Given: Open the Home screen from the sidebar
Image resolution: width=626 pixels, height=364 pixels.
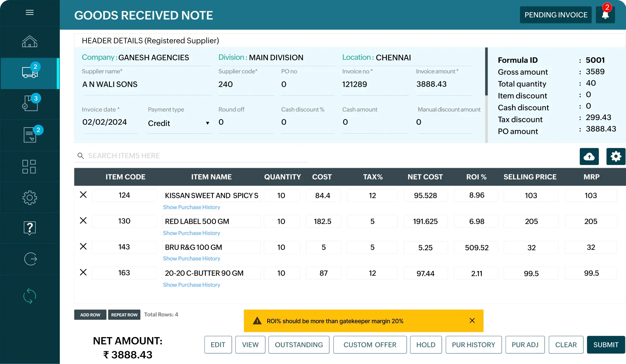Looking at the screenshot, I should pyautogui.click(x=29, y=41).
